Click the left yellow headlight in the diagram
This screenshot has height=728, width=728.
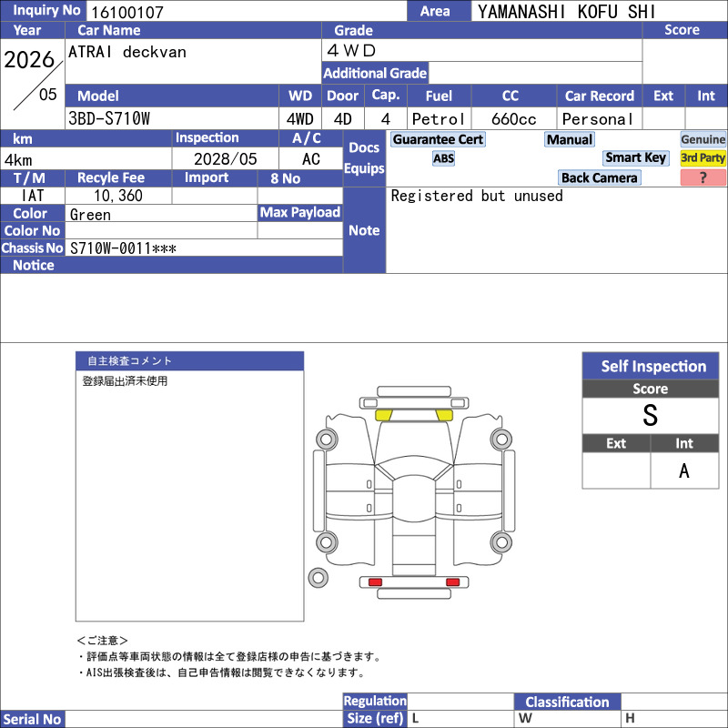383,416
